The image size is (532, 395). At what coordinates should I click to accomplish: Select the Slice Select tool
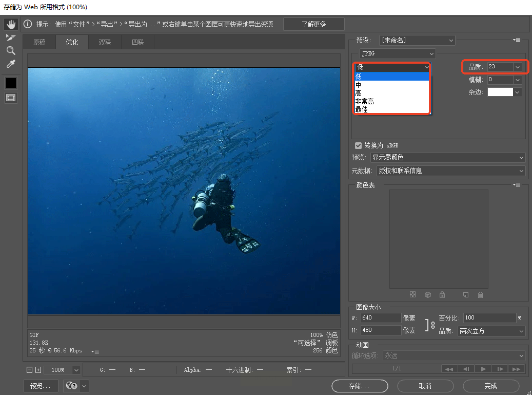[11, 37]
